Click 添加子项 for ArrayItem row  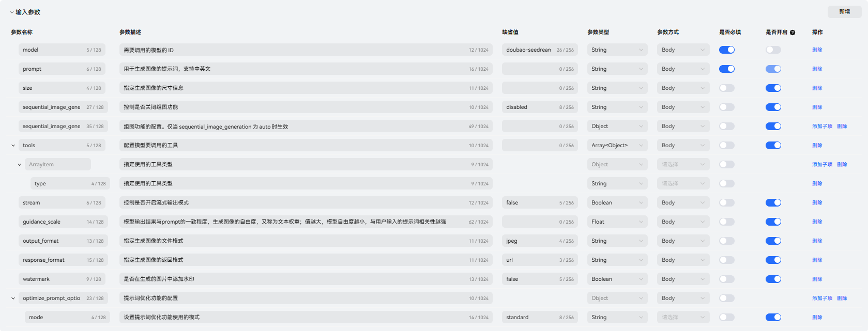tap(822, 165)
